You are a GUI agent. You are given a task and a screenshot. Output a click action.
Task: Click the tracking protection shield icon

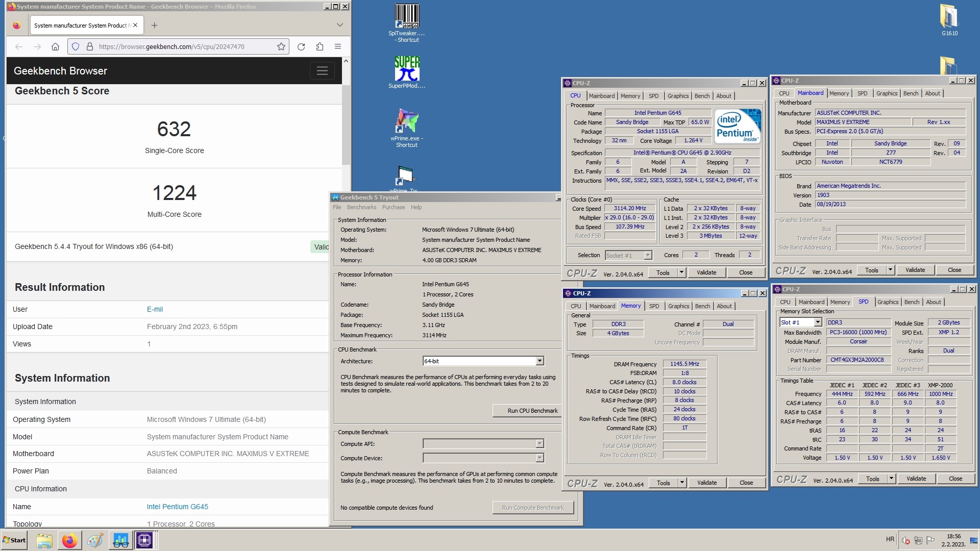click(76, 46)
